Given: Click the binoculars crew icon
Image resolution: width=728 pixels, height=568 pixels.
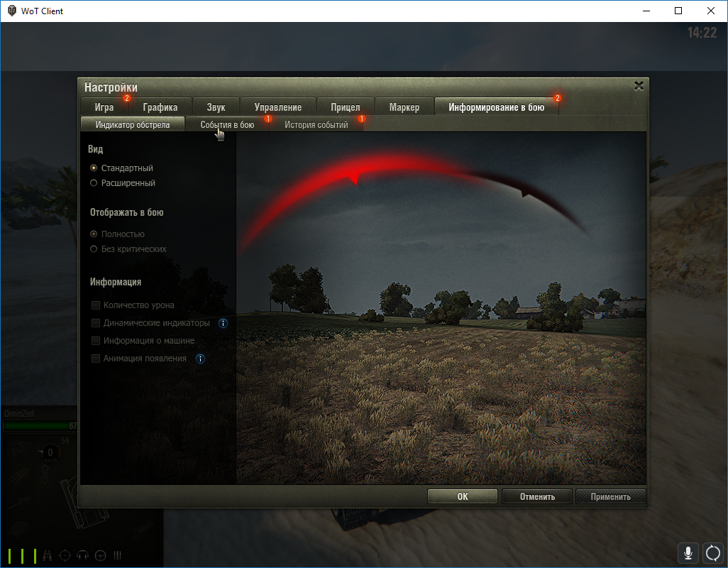Looking at the screenshot, I should pyautogui.click(x=48, y=555).
